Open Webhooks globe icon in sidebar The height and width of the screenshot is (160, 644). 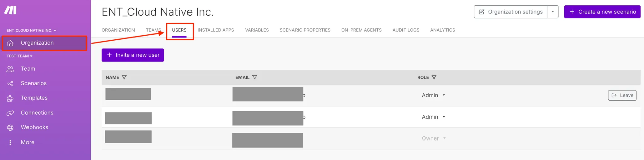pyautogui.click(x=10, y=128)
